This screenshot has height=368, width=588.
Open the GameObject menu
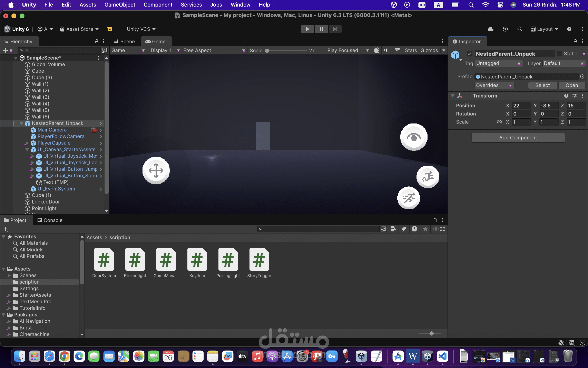coord(120,5)
